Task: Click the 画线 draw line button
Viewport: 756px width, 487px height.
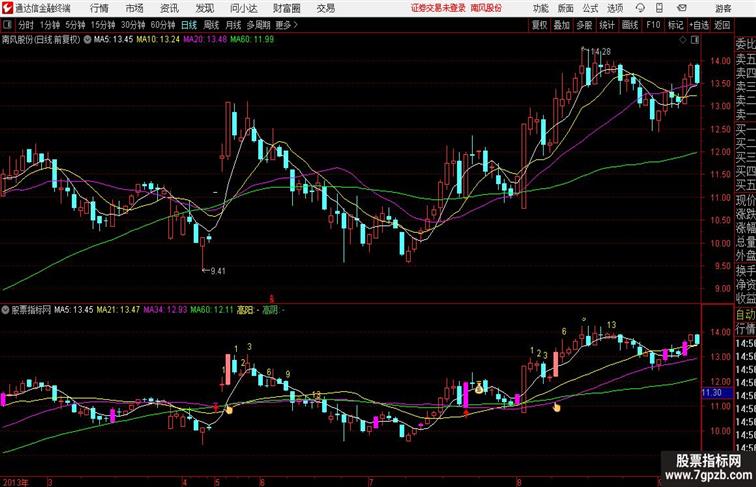Action: 630,25
